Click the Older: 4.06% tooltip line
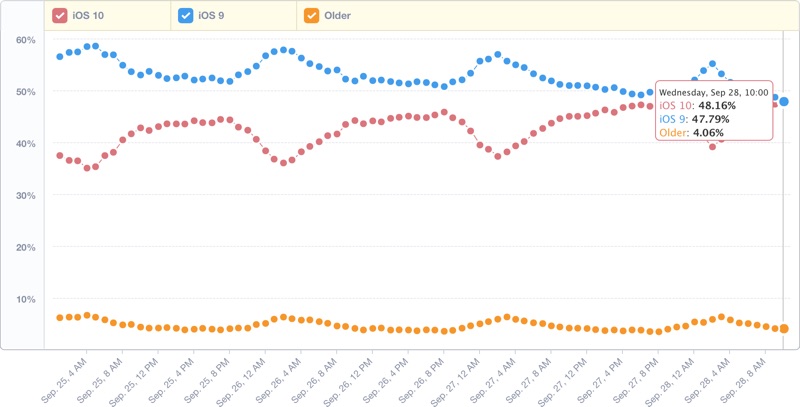The width and height of the screenshot is (800, 407). [693, 131]
